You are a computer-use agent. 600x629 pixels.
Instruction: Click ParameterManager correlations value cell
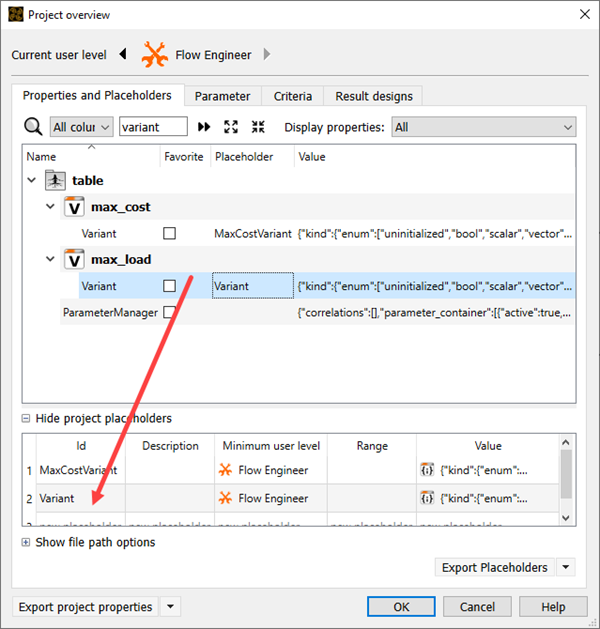[435, 312]
